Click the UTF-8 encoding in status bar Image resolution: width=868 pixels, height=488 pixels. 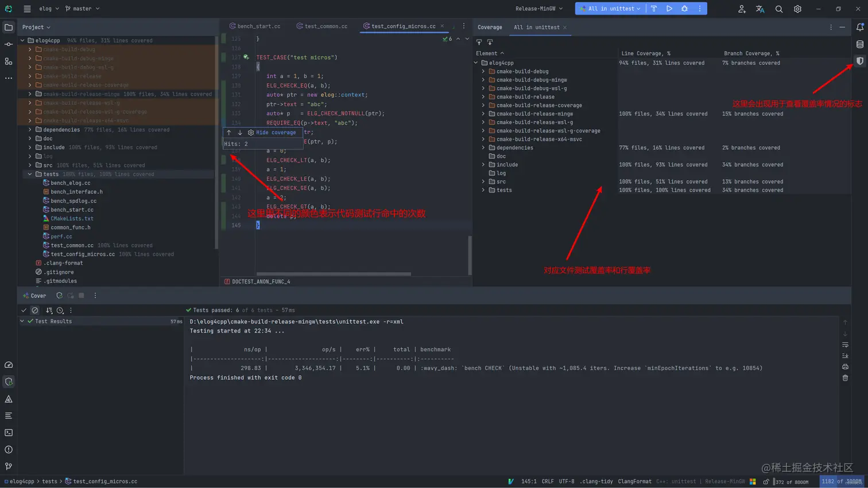pyautogui.click(x=566, y=482)
